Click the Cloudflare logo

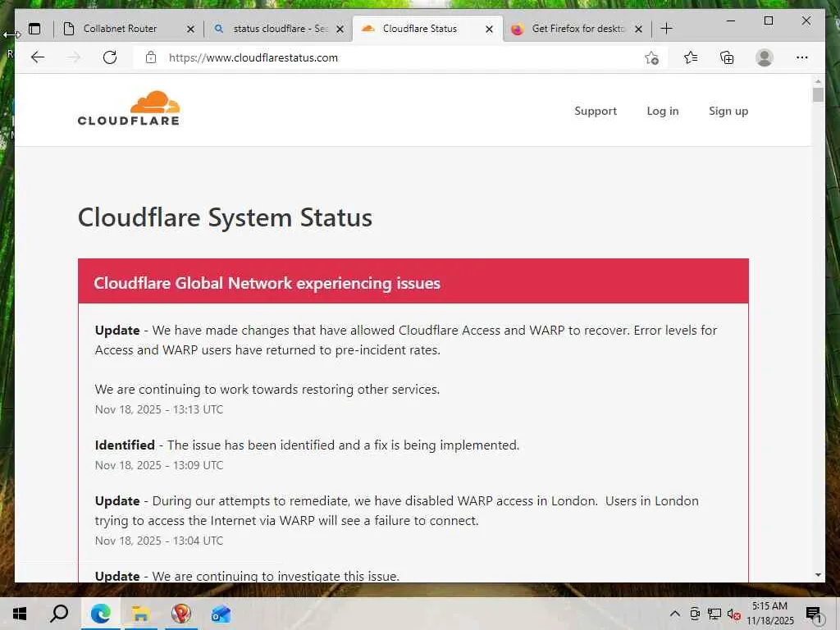coord(129,109)
